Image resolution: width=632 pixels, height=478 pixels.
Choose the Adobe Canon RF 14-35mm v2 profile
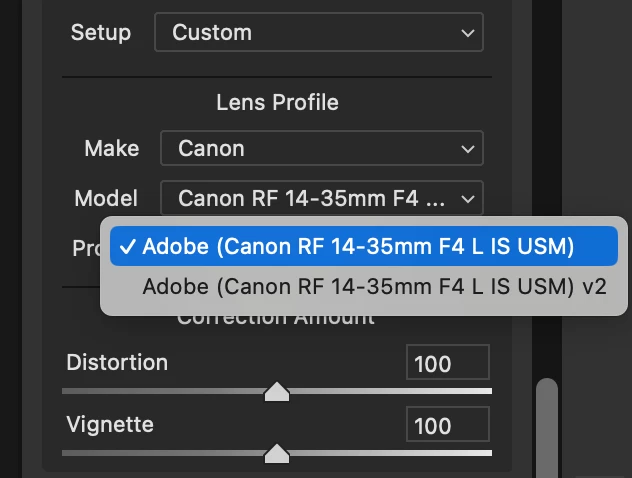(x=374, y=286)
